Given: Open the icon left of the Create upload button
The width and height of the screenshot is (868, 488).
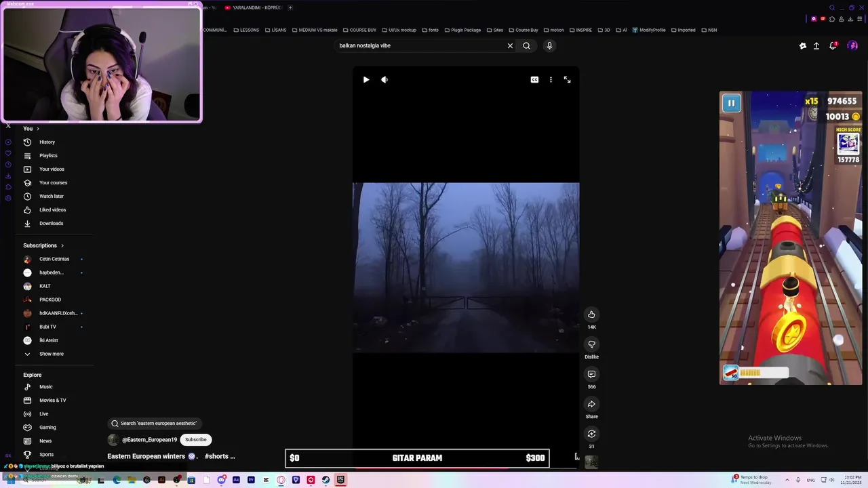Looking at the screenshot, I should 803,45.
